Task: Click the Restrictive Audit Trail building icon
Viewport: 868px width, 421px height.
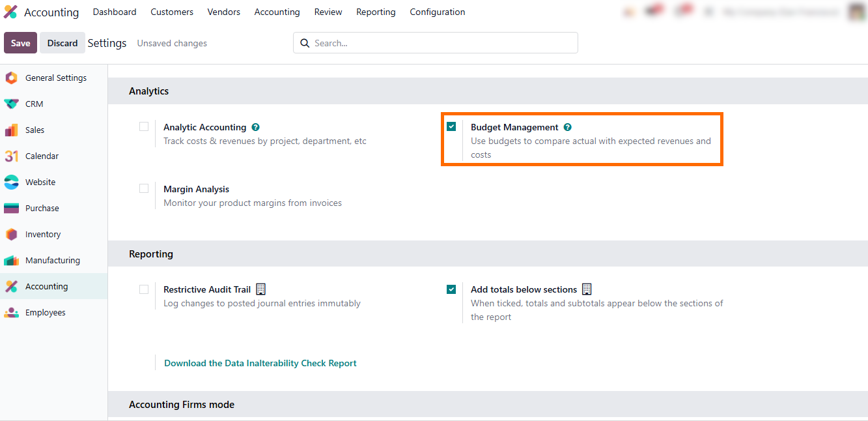Action: click(260, 289)
